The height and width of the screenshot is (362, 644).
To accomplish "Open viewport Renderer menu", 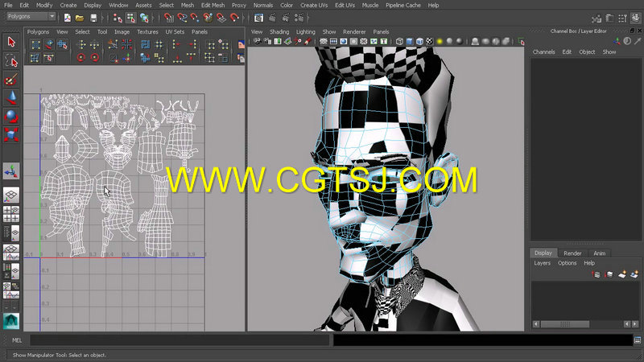I will tap(354, 31).
